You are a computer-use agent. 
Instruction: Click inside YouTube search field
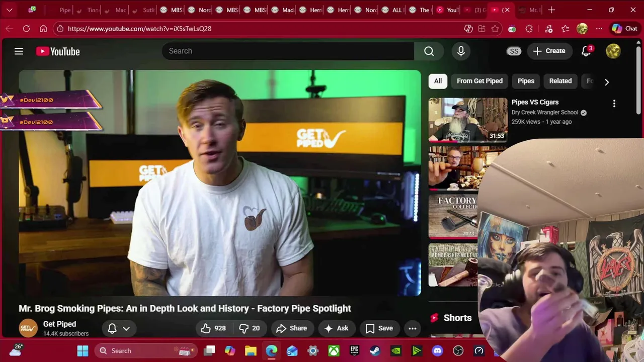[288, 51]
